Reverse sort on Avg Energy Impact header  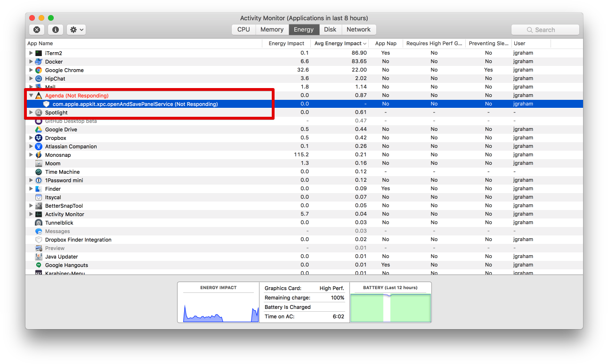click(340, 43)
